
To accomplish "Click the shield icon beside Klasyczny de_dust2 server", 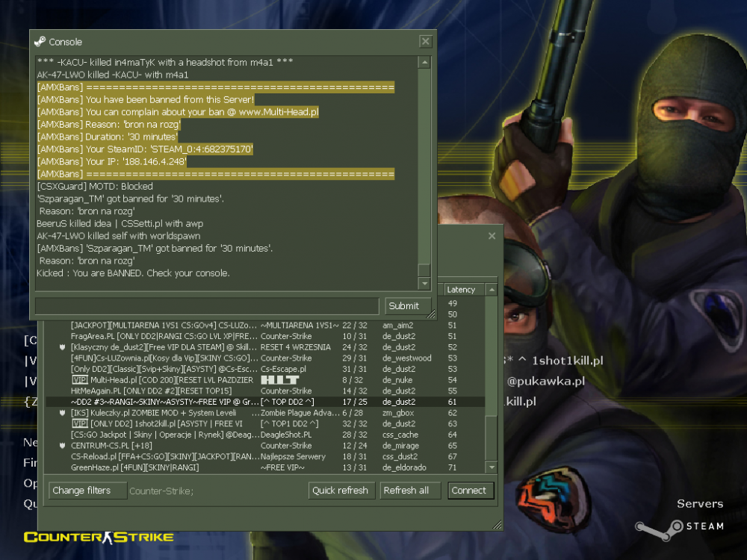I will 63,347.
